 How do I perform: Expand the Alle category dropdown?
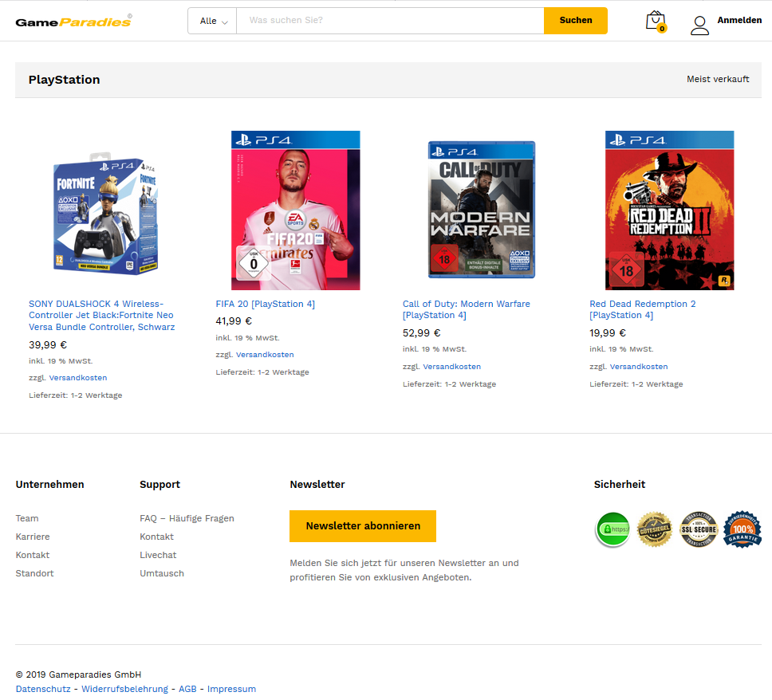(x=213, y=21)
